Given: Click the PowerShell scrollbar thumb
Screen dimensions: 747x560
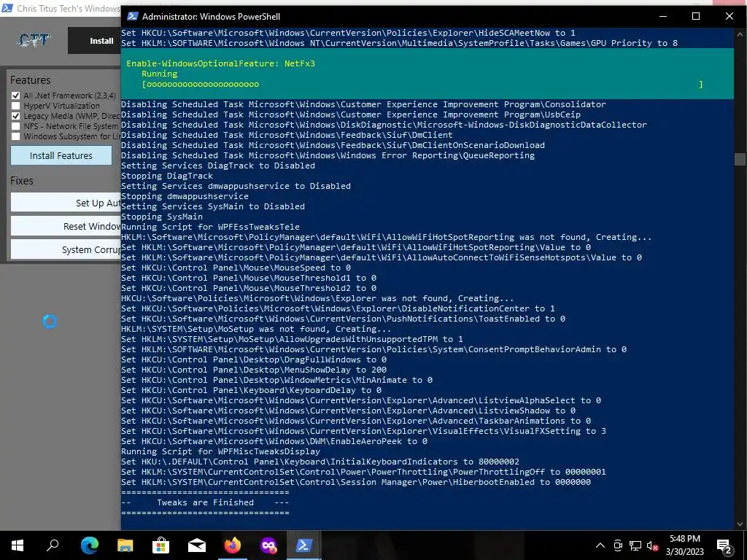Looking at the screenshot, I should point(740,159).
